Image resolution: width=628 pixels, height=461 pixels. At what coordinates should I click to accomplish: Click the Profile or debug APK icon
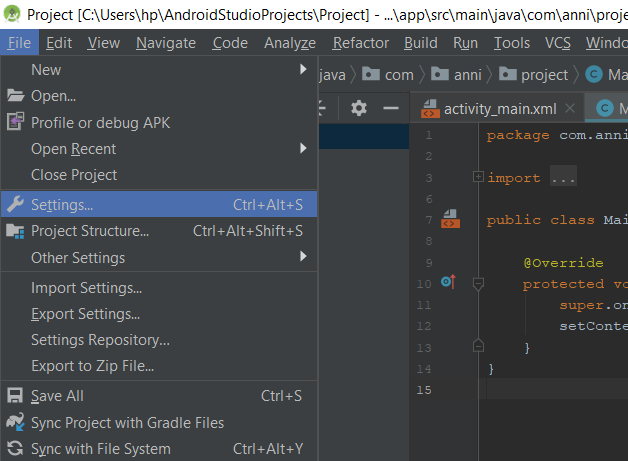tap(15, 122)
